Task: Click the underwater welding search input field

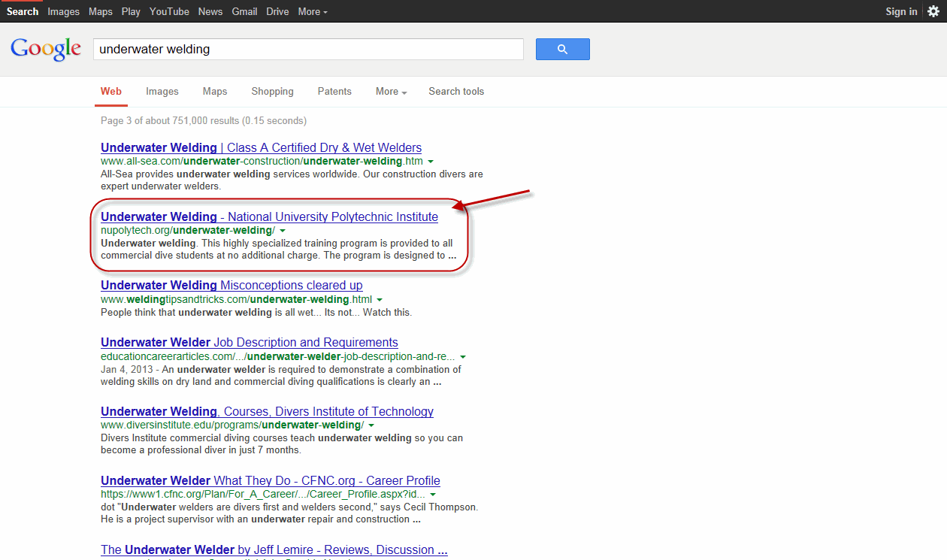Action: click(308, 50)
